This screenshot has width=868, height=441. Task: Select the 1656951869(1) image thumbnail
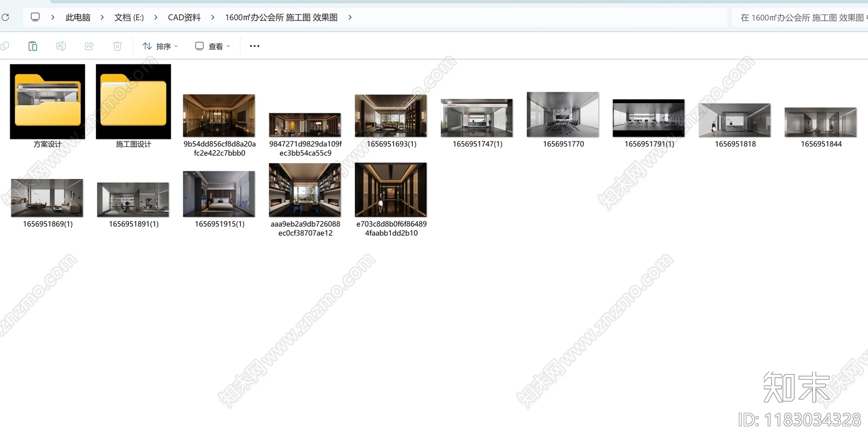tap(47, 198)
